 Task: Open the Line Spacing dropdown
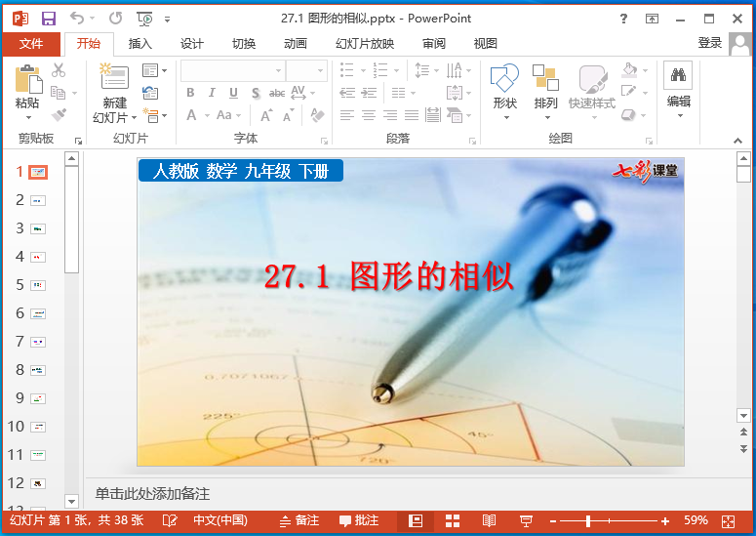[426, 70]
